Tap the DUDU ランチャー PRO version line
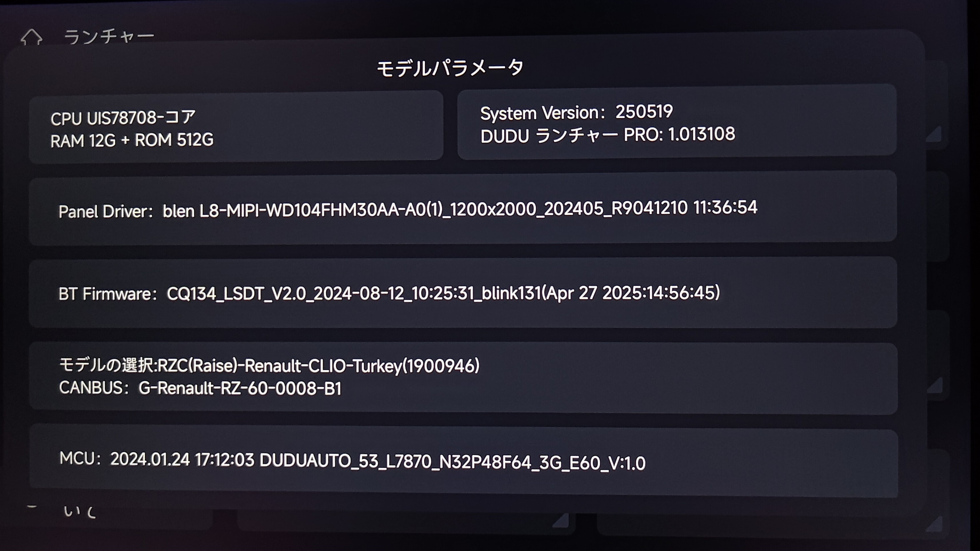 click(x=607, y=135)
